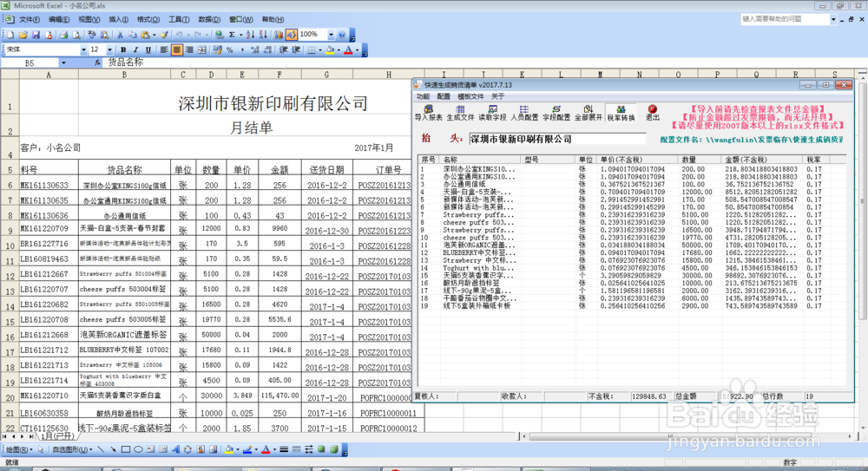Expand the Borders dropdown arrow
This screenshot has width=868, height=471.
click(320, 49)
